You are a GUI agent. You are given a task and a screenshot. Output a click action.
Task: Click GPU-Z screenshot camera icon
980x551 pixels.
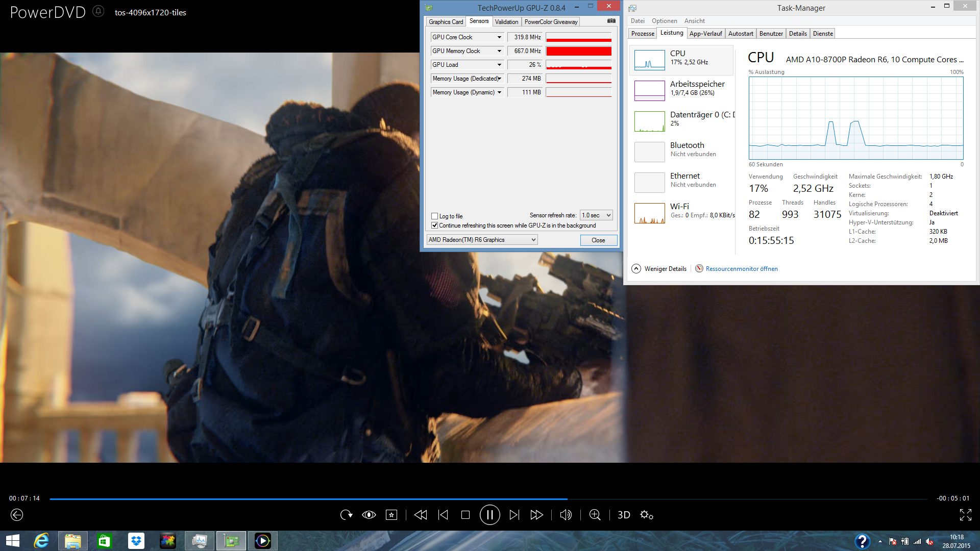click(611, 21)
